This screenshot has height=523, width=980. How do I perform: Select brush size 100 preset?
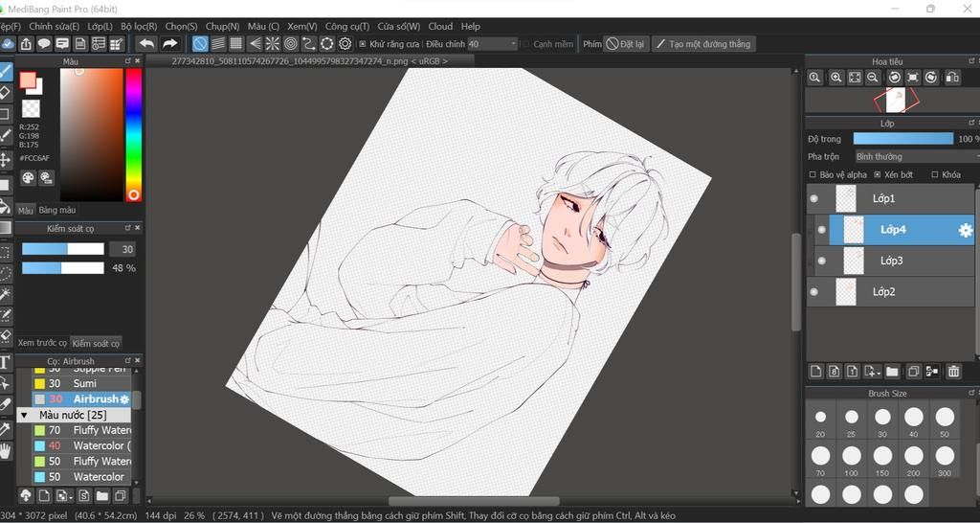click(851, 460)
